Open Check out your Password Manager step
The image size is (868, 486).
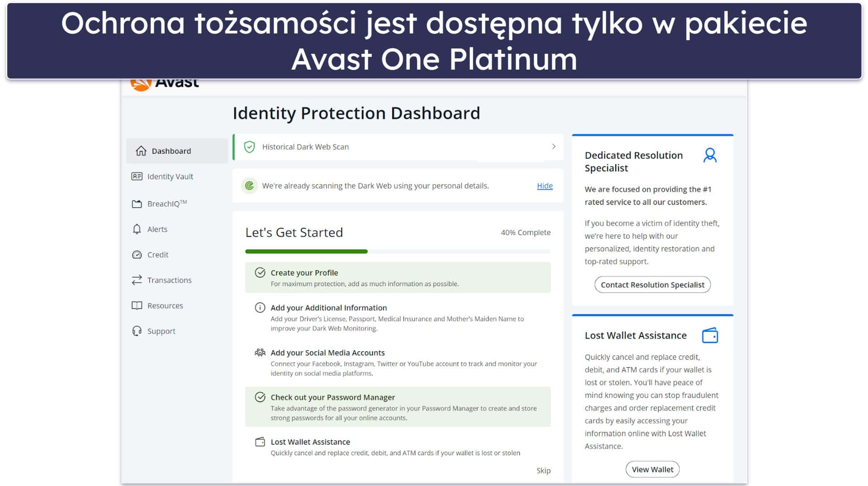[x=398, y=407]
